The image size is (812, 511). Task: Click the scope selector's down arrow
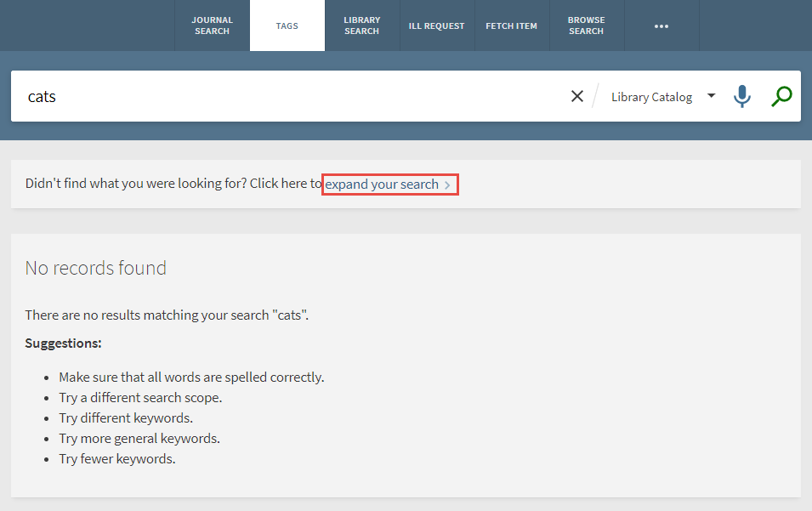tap(711, 96)
